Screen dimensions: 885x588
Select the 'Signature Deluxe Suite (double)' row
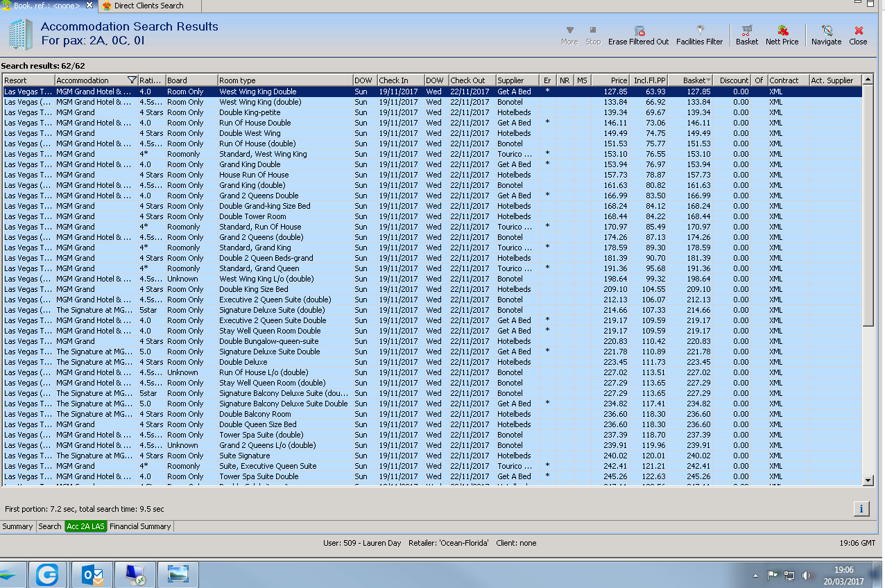431,310
